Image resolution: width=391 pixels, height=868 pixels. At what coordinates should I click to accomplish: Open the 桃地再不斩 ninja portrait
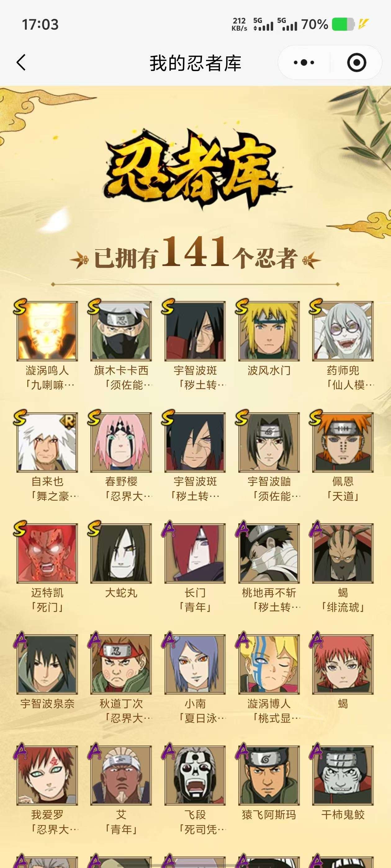269,553
